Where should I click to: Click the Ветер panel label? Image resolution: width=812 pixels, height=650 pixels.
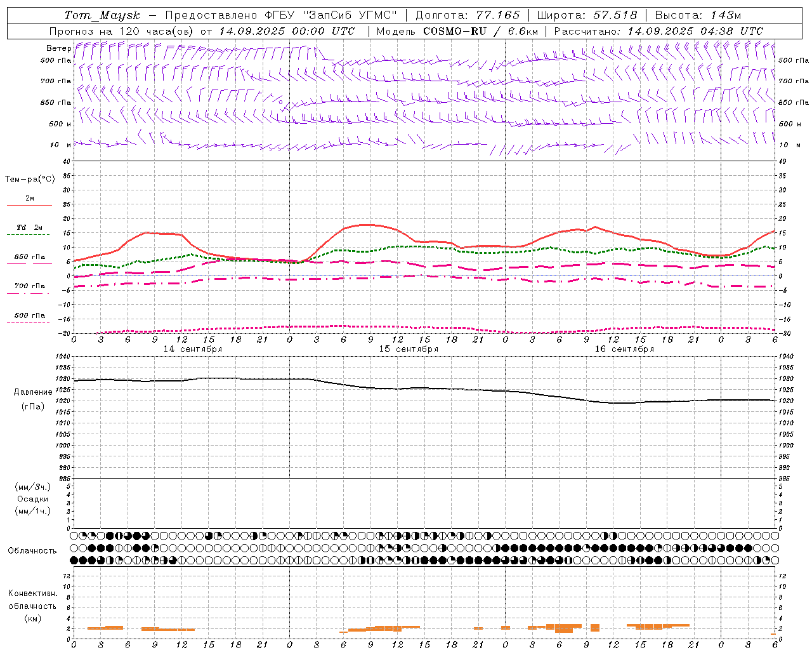(x=58, y=48)
